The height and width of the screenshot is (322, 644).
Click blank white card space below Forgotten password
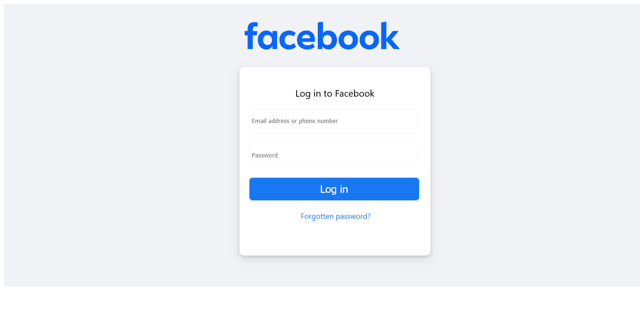(335, 238)
